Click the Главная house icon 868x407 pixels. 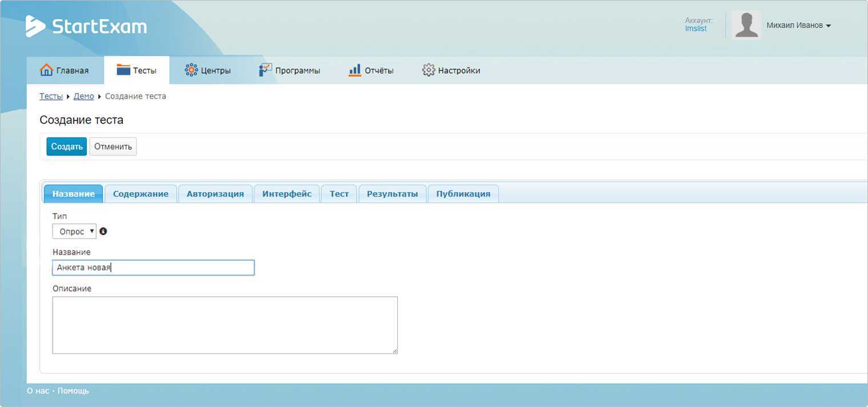pyautogui.click(x=46, y=70)
